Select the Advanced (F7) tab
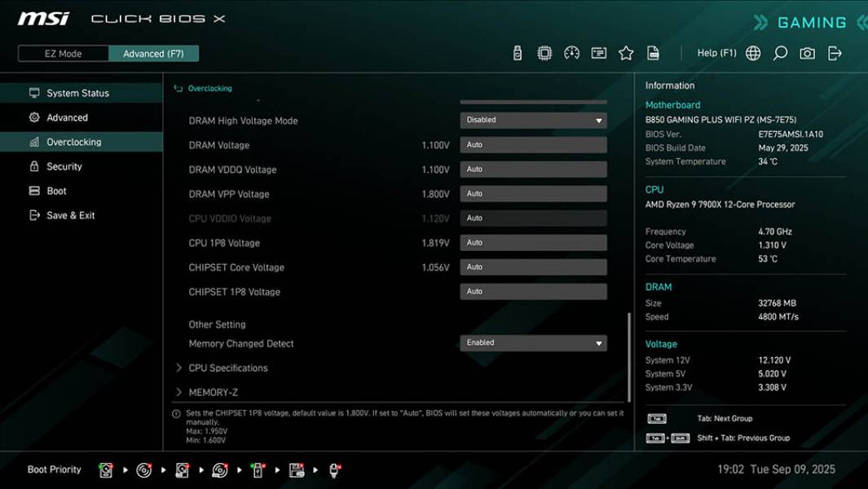The width and height of the screenshot is (868, 489). (x=154, y=53)
